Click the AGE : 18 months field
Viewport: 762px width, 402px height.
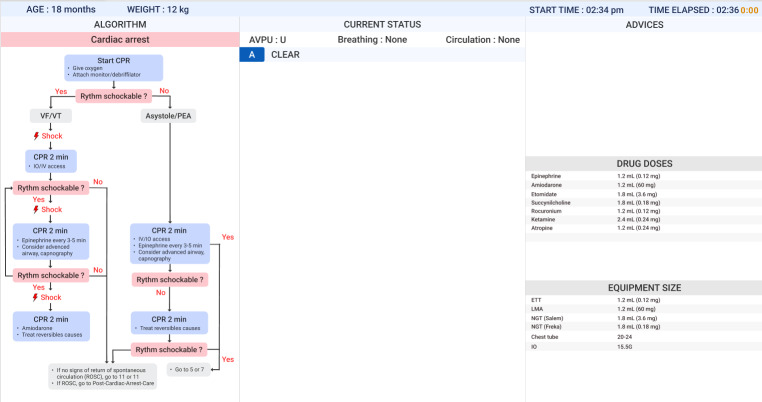[x=61, y=9]
